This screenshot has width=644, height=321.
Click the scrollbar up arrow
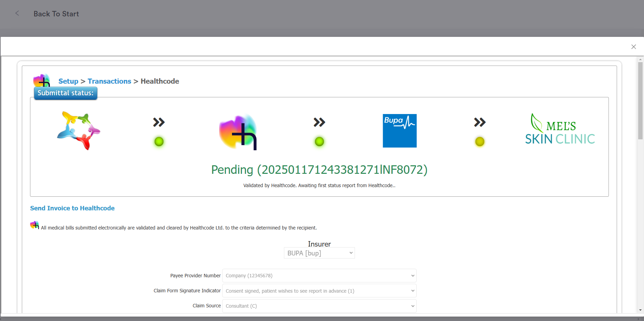(x=640, y=59)
